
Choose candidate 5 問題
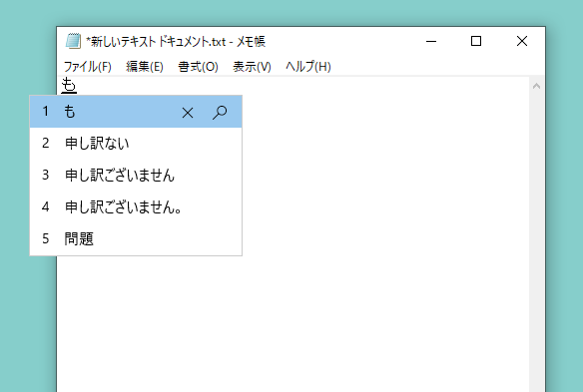(136, 239)
